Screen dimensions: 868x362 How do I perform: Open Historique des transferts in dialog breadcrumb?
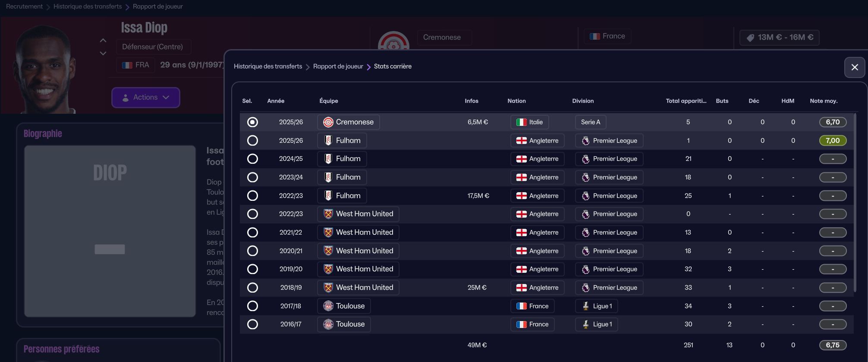pos(268,66)
